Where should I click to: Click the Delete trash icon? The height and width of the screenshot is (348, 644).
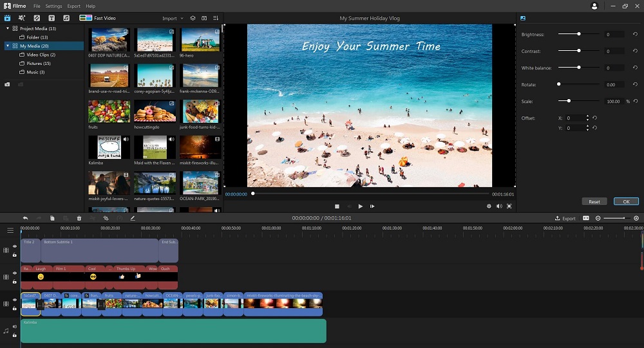pyautogui.click(x=79, y=218)
